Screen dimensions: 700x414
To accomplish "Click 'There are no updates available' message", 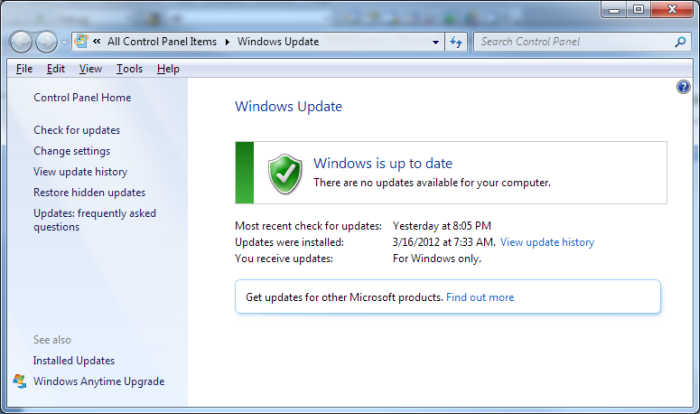I will [432, 183].
